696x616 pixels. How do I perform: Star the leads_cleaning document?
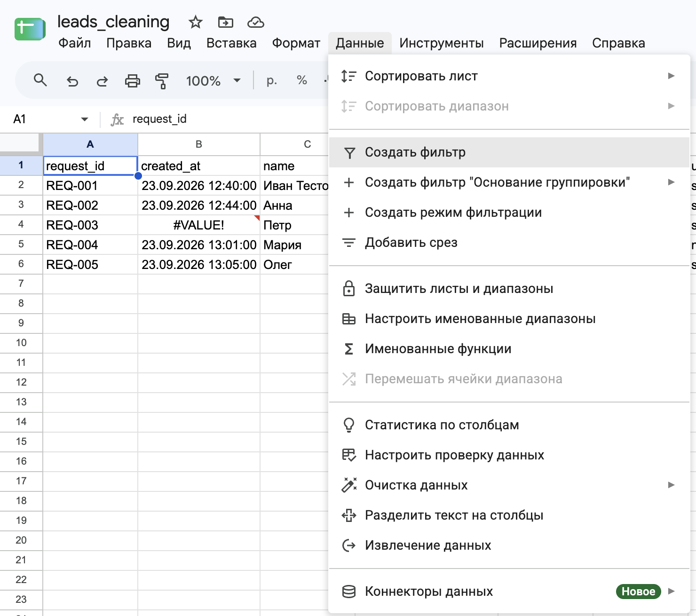tap(195, 22)
